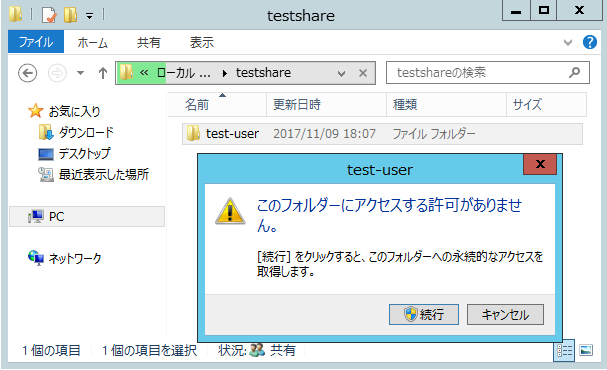
Task: Sort by the 名前 column header
Action: (x=217, y=104)
